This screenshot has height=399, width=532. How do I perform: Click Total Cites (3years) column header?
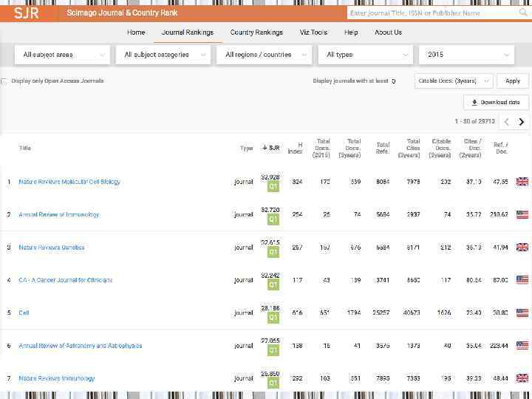coord(409,148)
